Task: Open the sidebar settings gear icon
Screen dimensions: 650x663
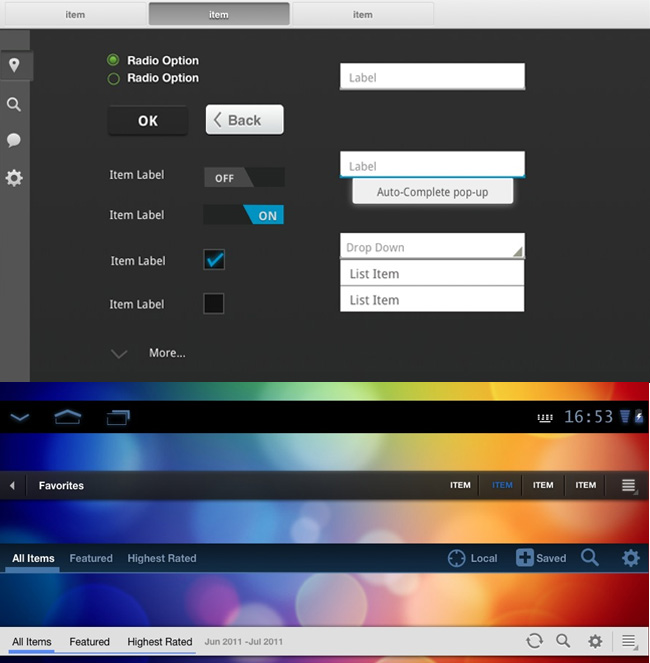Action: tap(14, 178)
